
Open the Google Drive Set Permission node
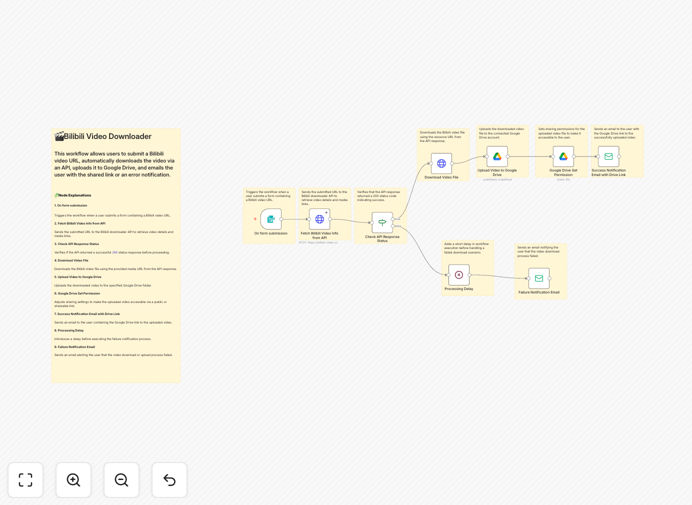[563, 156]
